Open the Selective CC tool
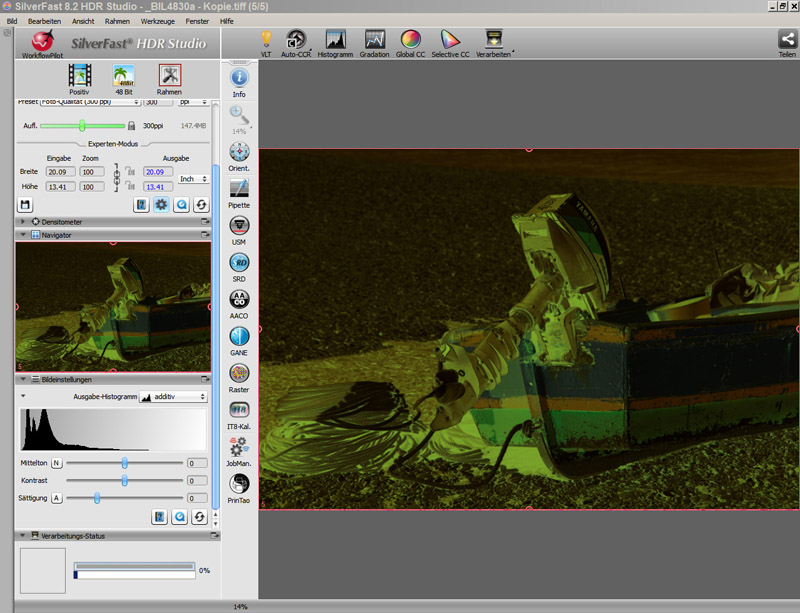This screenshot has height=613, width=800. (x=451, y=40)
